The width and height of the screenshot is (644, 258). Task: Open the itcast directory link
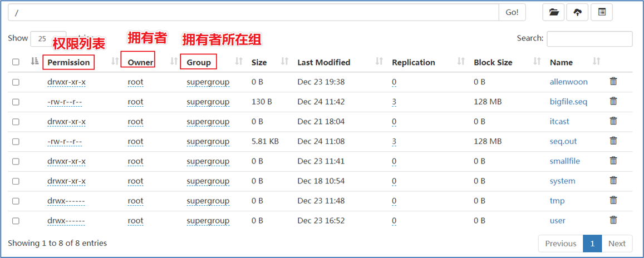coord(559,121)
